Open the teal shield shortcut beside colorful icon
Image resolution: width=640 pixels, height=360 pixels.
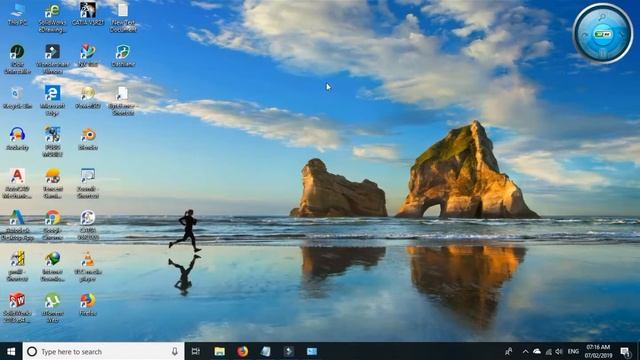pyautogui.click(x=123, y=56)
